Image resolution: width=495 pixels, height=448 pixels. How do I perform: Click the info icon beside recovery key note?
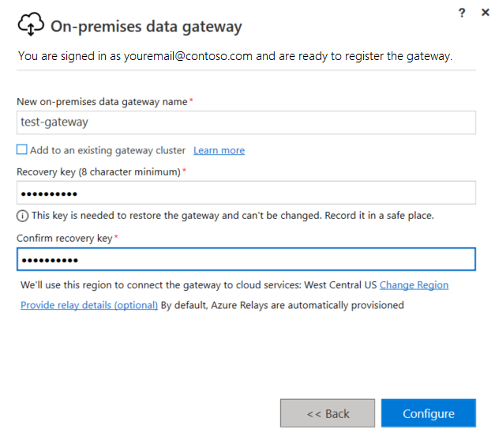tap(22, 215)
